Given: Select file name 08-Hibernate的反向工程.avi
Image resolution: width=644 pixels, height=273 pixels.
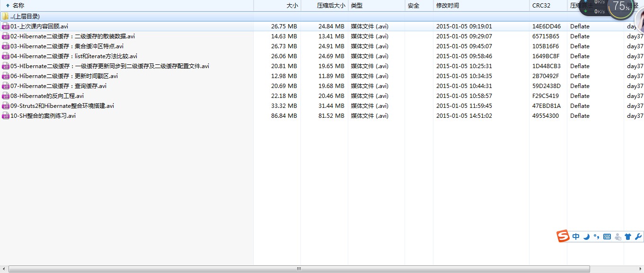Looking at the screenshot, I should pos(47,96).
